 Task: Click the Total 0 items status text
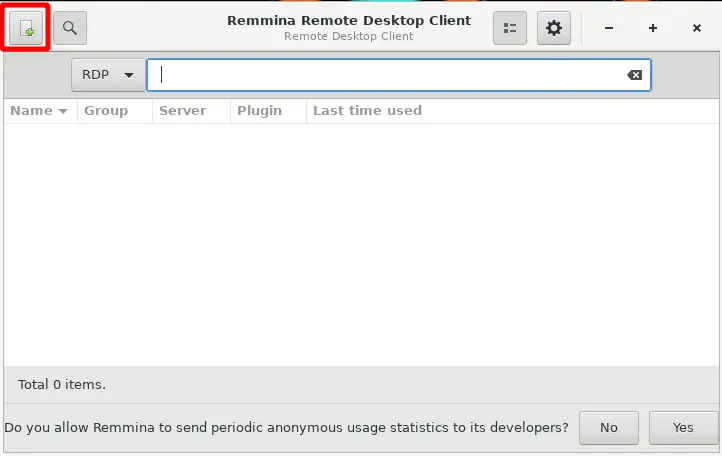[x=62, y=384]
